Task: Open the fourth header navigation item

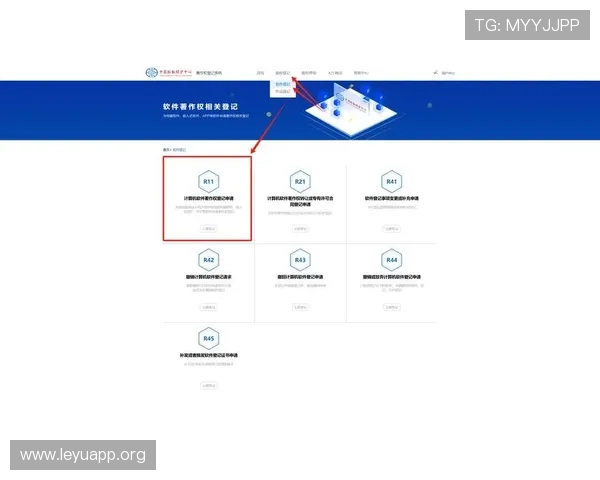Action: pos(335,73)
